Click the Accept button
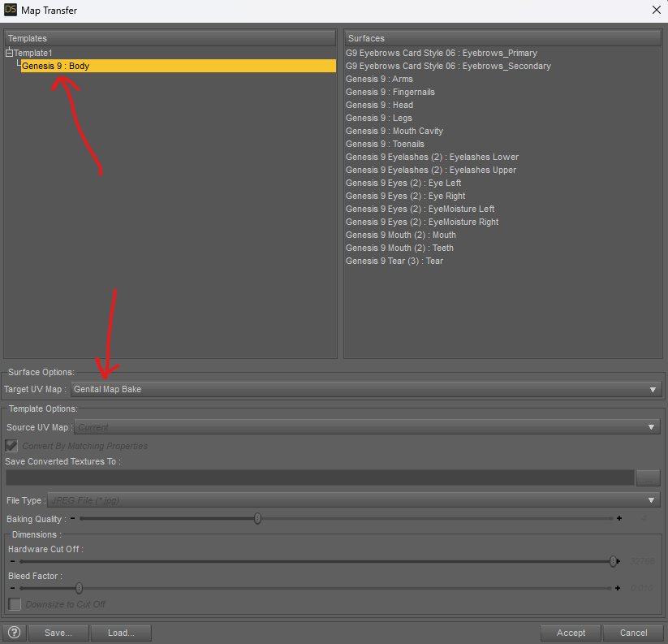Image resolution: width=668 pixels, height=644 pixels. tap(571, 633)
